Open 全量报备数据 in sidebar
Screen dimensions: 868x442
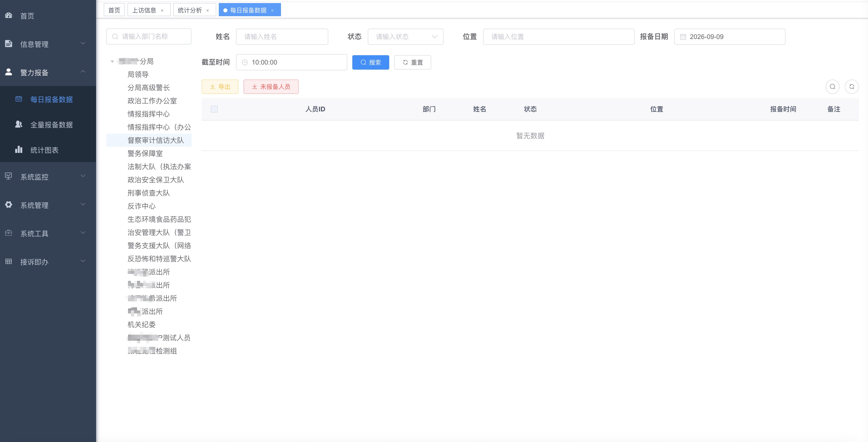click(x=48, y=124)
